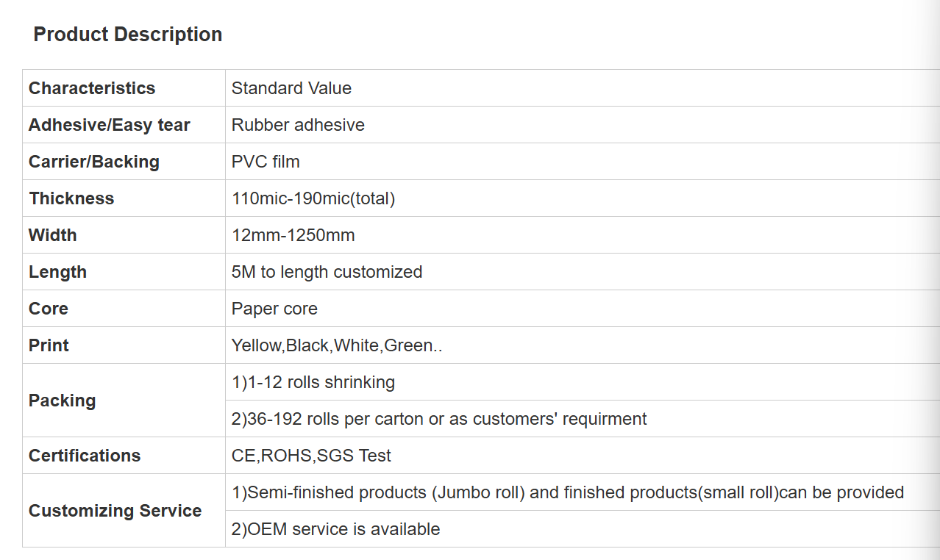
Task: Click the 1-12 rolls shrinking line
Action: 313,382
